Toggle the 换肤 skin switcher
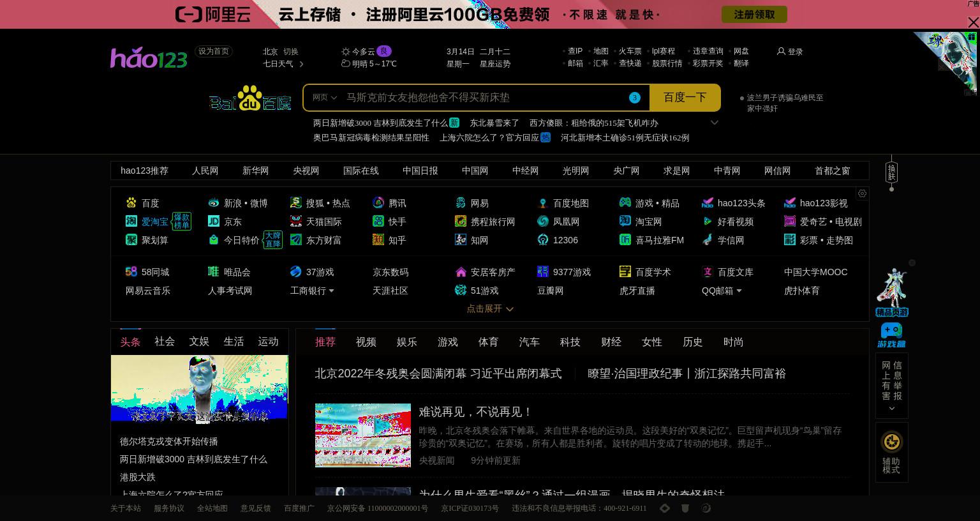The height and width of the screenshot is (521, 980). click(x=891, y=172)
